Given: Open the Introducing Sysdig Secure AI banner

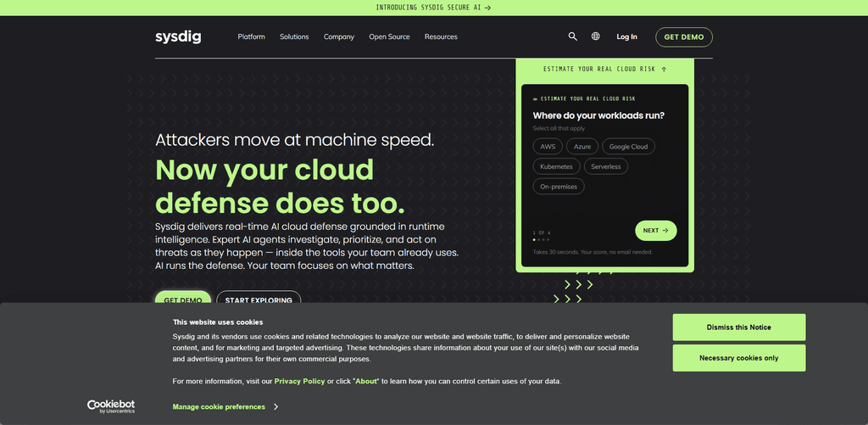Looking at the screenshot, I should (433, 8).
